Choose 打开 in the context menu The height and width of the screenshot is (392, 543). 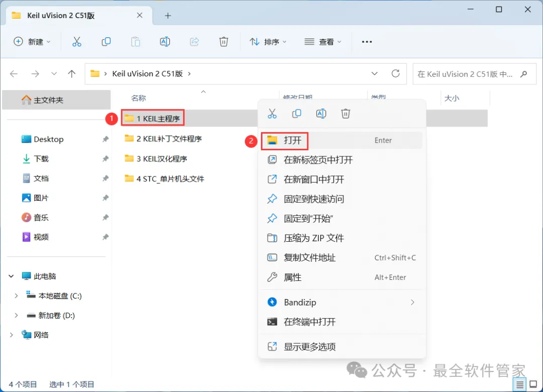click(342, 140)
